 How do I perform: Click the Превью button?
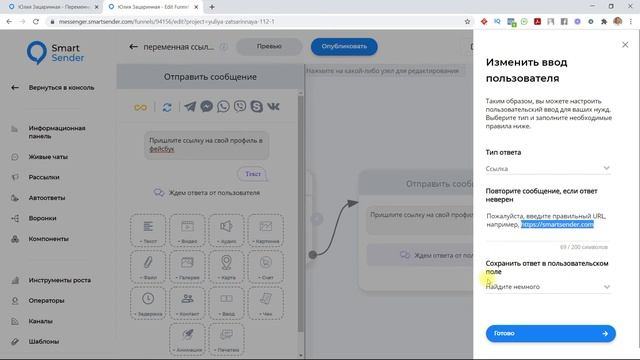tap(269, 47)
